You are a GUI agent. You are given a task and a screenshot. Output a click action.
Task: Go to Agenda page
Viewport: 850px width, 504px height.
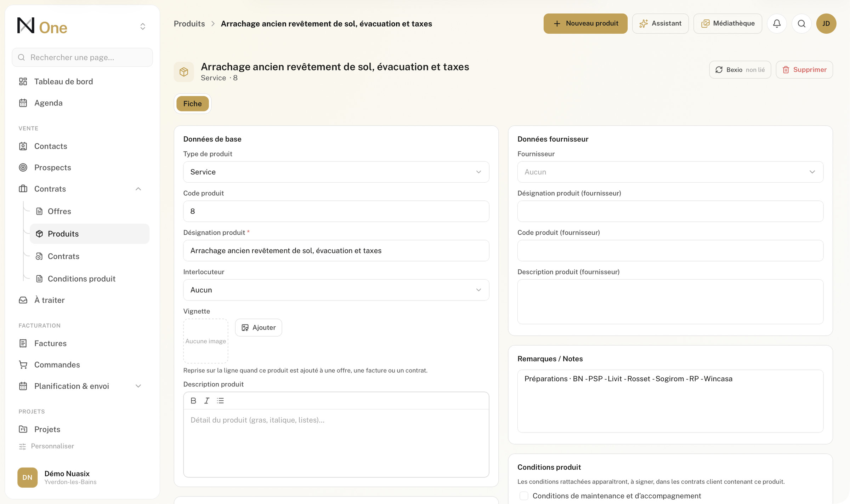tap(82, 103)
